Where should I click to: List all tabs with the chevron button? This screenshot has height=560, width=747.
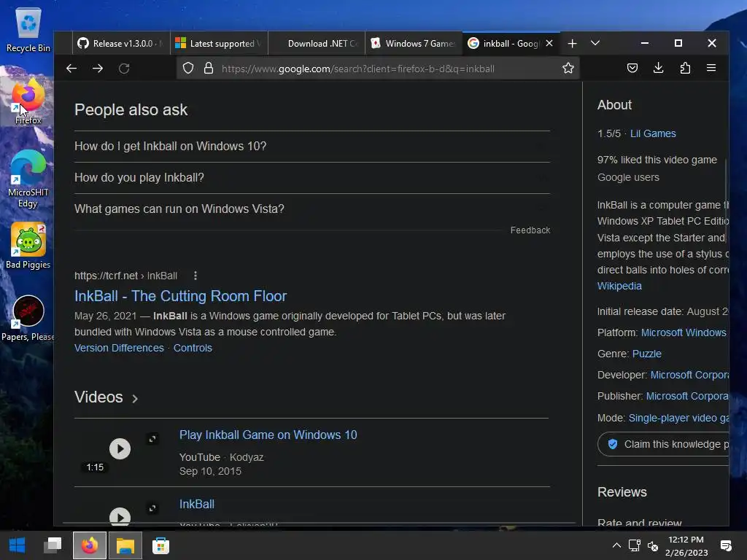click(x=595, y=43)
